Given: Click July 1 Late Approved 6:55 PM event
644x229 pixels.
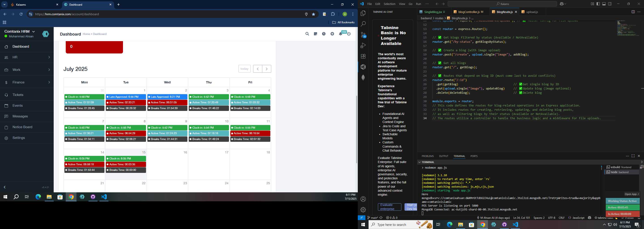Looking at the screenshot, I should (126, 97).
